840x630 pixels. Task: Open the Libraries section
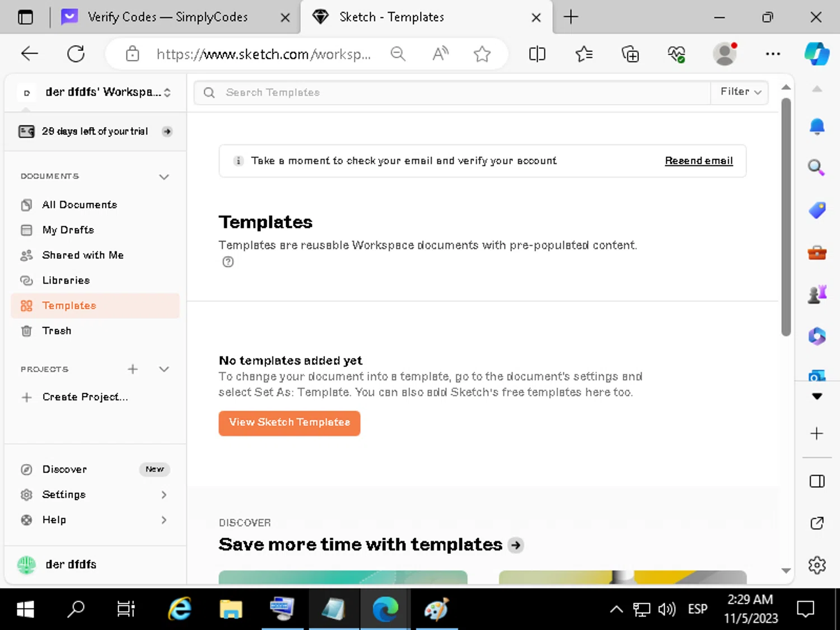coord(66,281)
